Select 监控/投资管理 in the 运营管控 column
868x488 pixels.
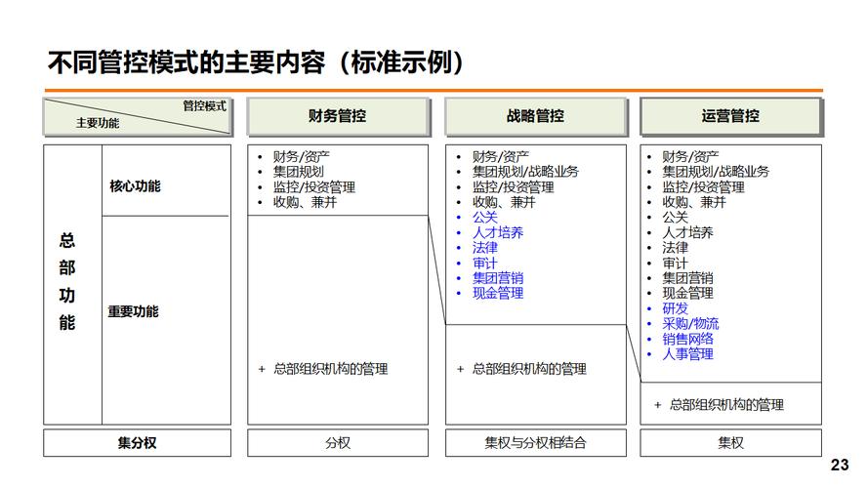[x=703, y=187]
